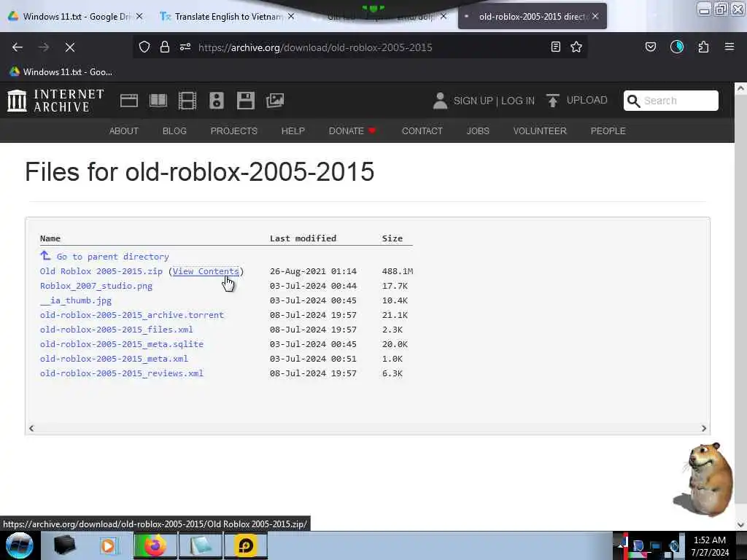This screenshot has height=560, width=747.
Task: Open Roblox_2007_studio.png file link
Action: pyautogui.click(x=96, y=286)
